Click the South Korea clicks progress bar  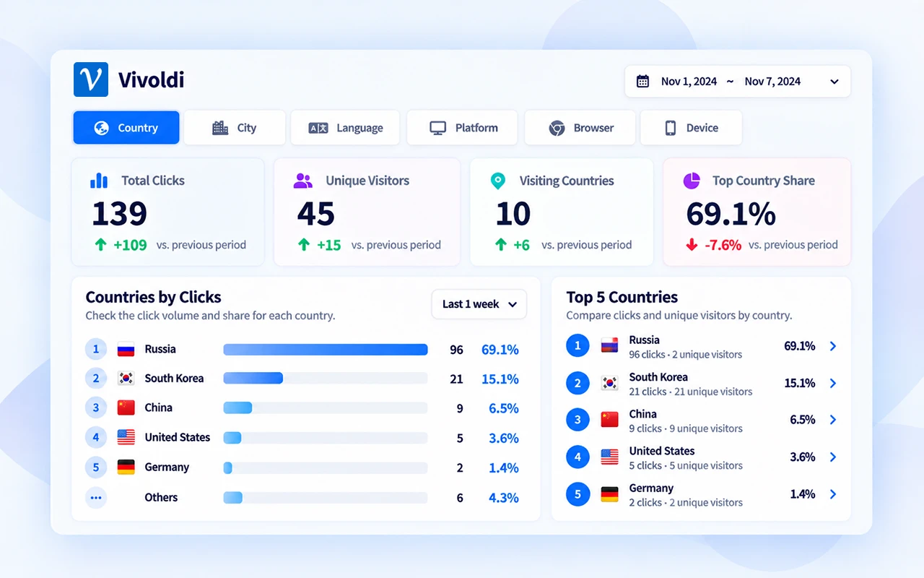click(326, 378)
